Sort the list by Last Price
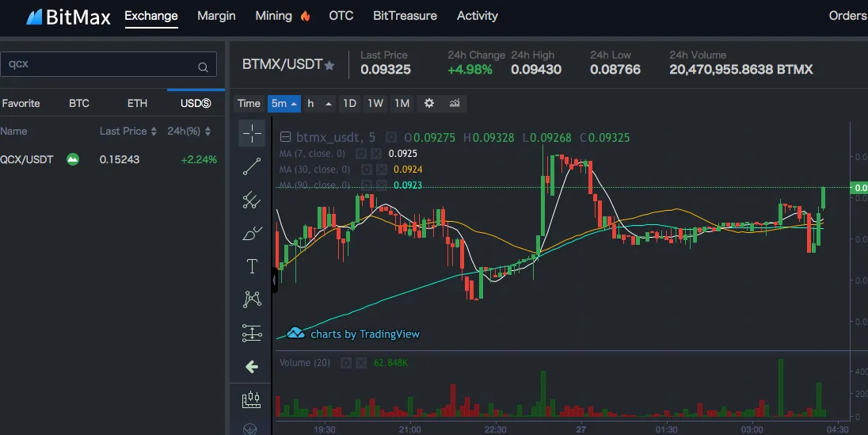Image resolution: width=868 pixels, height=435 pixels. [x=128, y=132]
